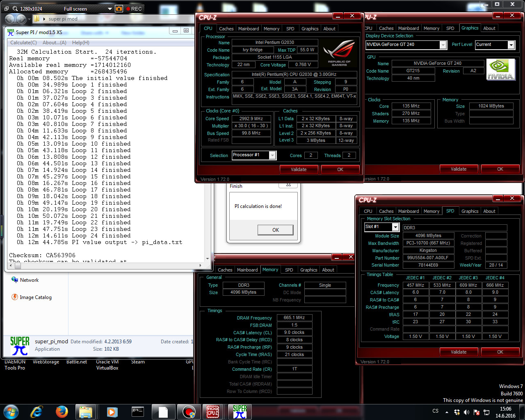
Task: Click the Oracle VM VirtualBox desktop shortcut label
Action: point(107,365)
